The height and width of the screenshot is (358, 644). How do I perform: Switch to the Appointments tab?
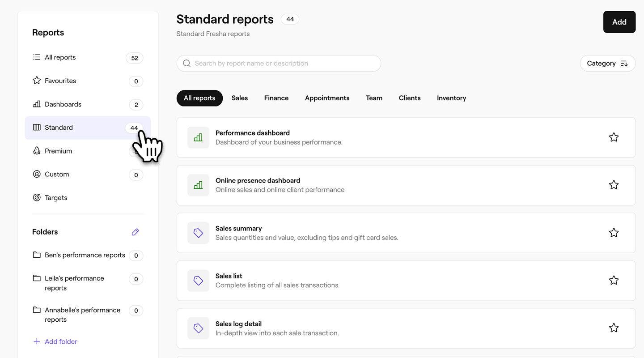[327, 98]
